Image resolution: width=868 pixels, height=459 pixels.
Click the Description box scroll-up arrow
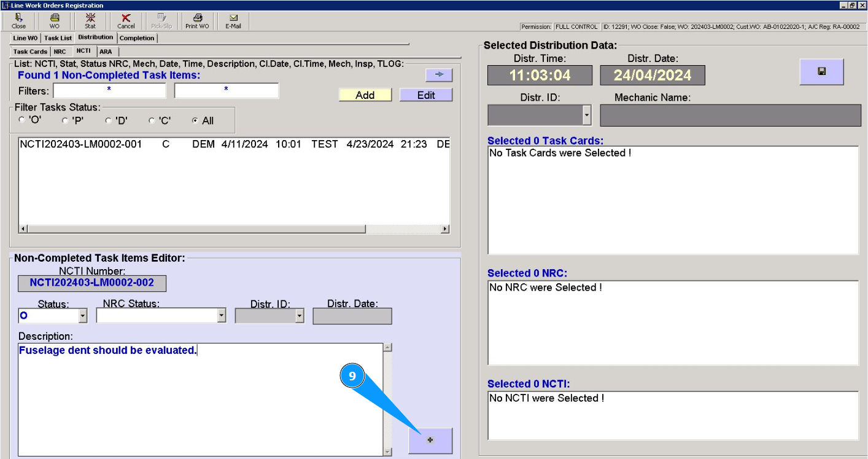387,348
